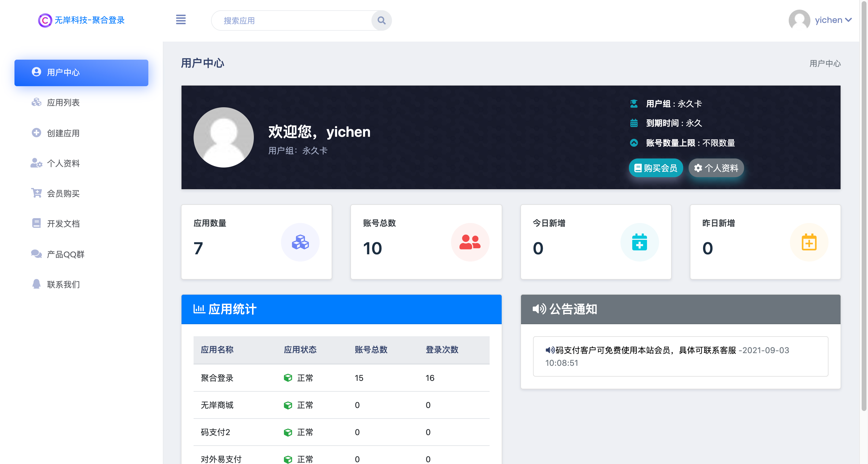Focus the 搜索应用 search field
Screen dimensions: 868x464
292,20
